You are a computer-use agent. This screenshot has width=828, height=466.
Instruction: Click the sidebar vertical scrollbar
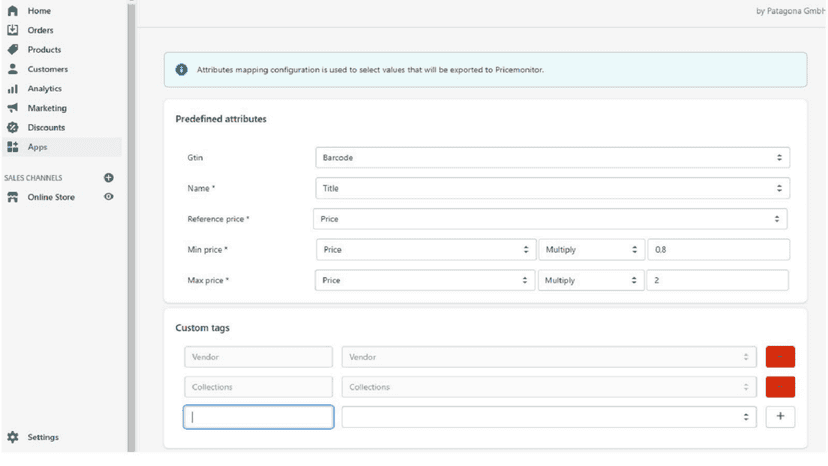tap(131, 227)
